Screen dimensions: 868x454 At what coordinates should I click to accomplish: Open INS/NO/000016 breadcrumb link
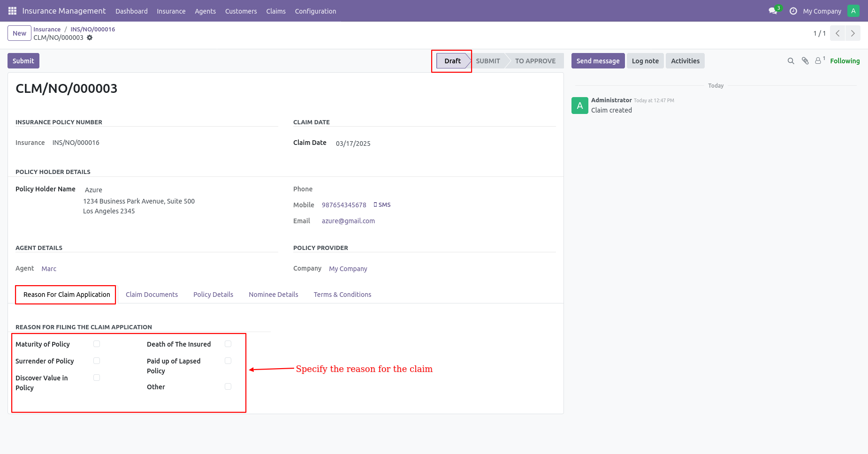(x=93, y=29)
